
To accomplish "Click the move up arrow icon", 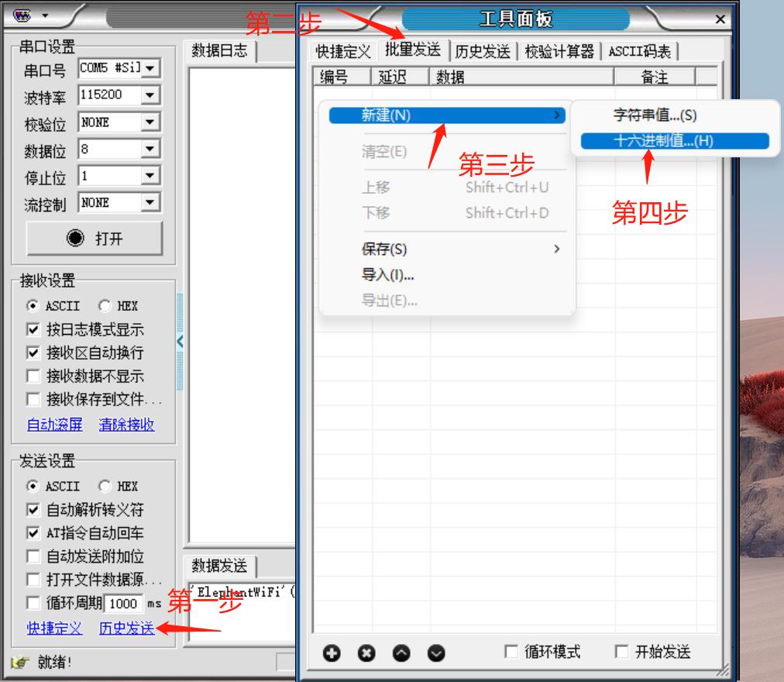I will [401, 653].
